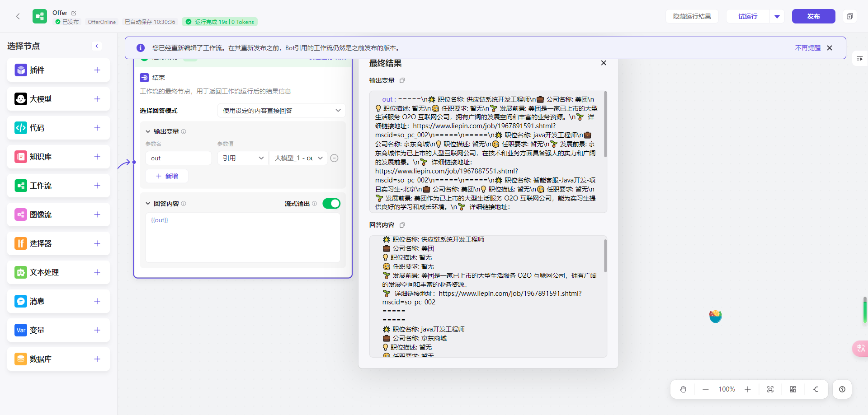Viewport: 868px width, 415px height.
Task: Dismiss the republish notification banner
Action: (830, 48)
